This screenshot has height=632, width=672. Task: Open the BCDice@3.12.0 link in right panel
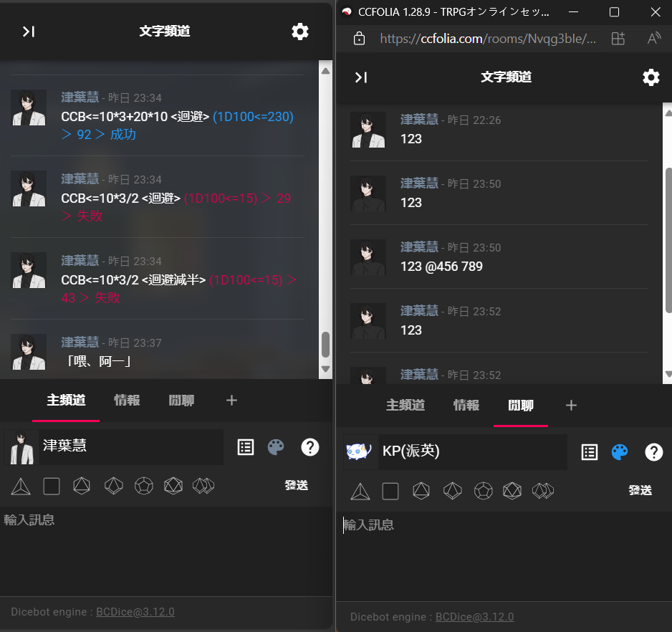coord(474,617)
